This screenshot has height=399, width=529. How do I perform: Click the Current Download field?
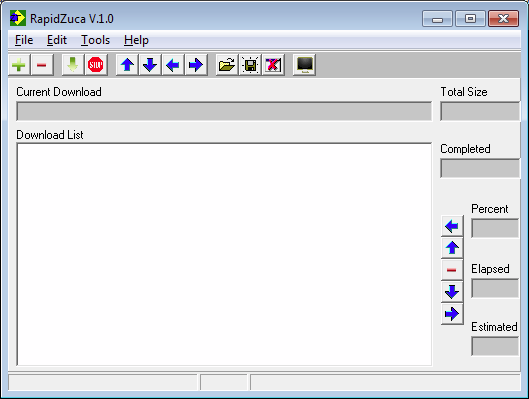coord(224,111)
